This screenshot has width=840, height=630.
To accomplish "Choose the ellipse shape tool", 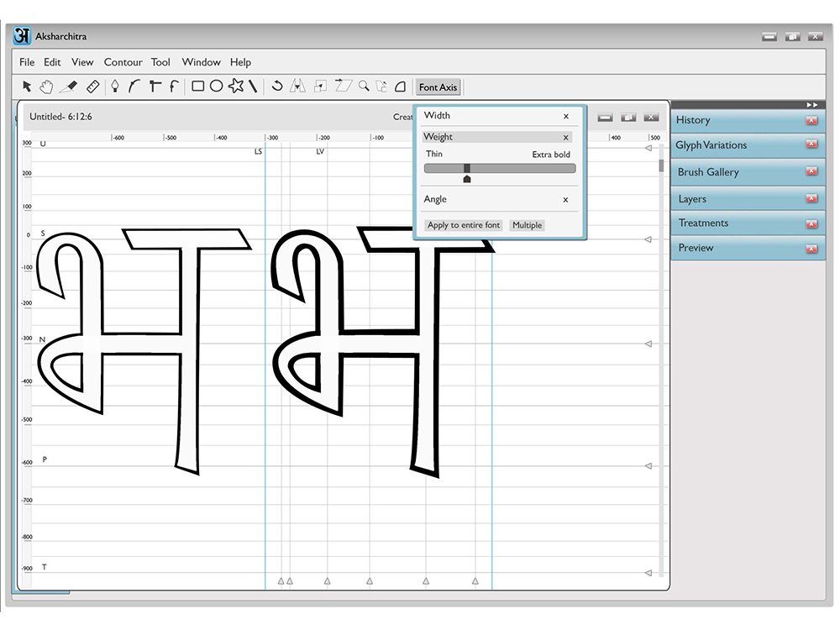I will [x=217, y=87].
